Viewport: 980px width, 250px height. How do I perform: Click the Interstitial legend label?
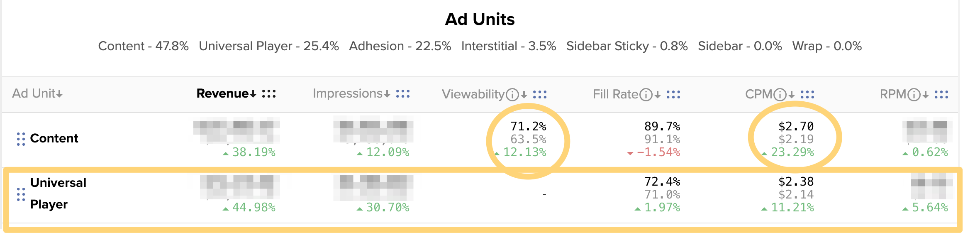coord(509,46)
